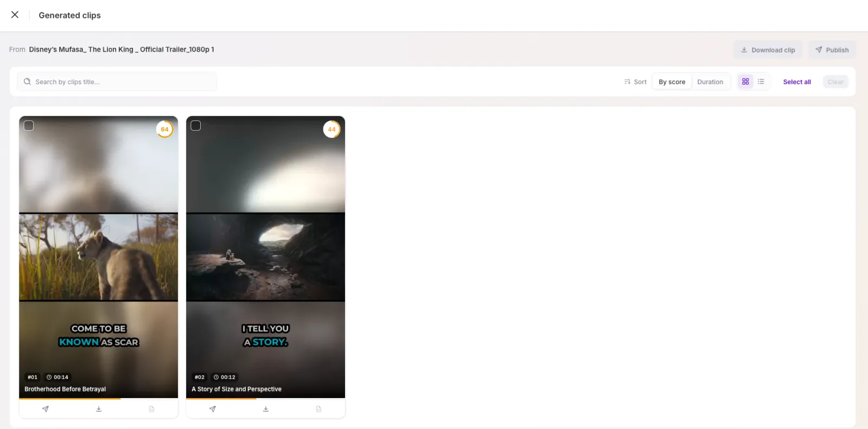Click the Download clip button
Viewport: 868px width, 429px height.
click(x=768, y=50)
